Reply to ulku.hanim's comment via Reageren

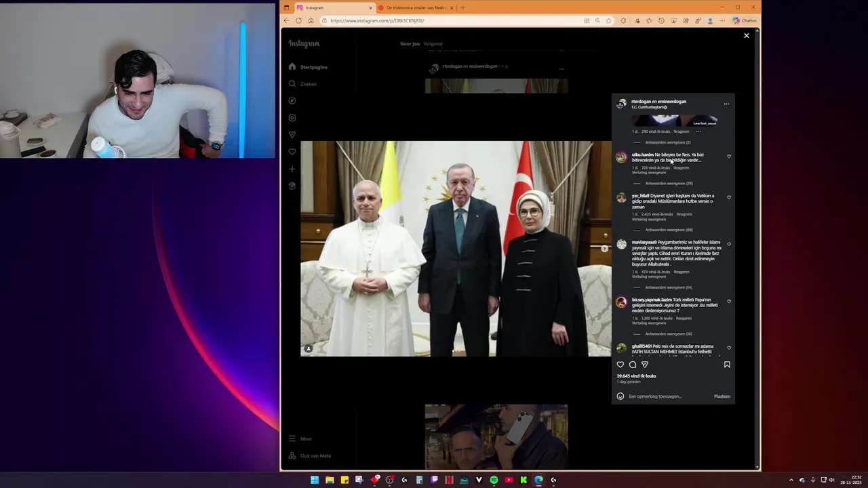click(x=682, y=168)
